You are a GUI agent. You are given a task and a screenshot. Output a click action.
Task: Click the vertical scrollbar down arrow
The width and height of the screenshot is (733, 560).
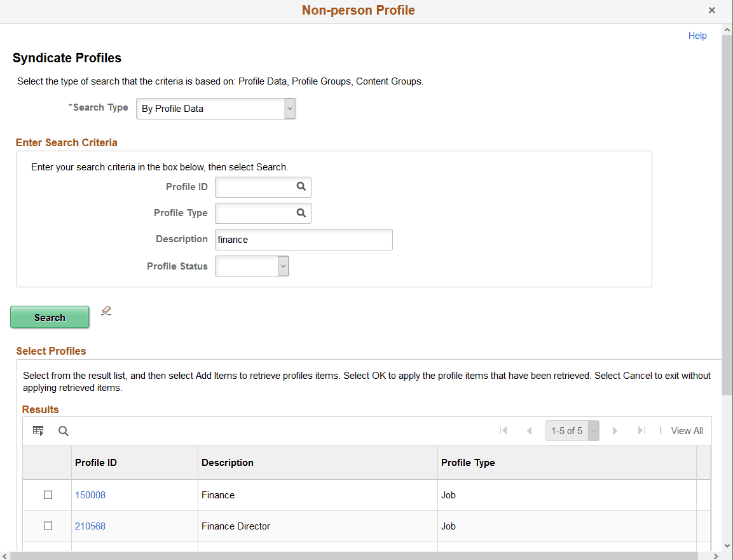tap(727, 546)
